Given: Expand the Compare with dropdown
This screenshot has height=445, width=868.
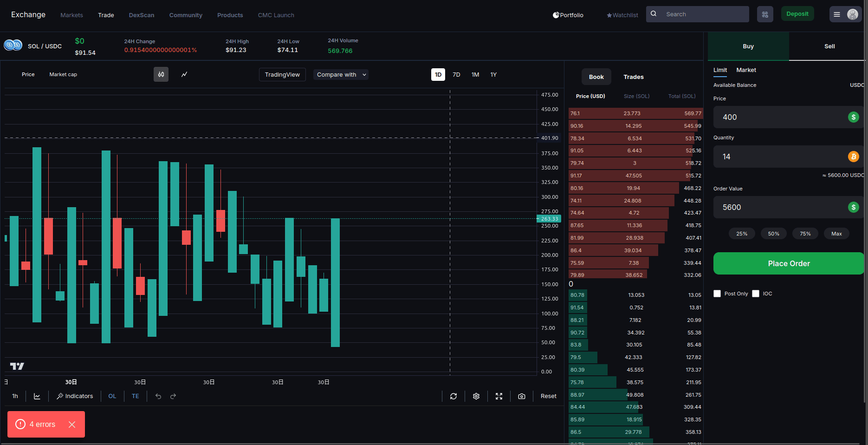Looking at the screenshot, I should pos(341,75).
